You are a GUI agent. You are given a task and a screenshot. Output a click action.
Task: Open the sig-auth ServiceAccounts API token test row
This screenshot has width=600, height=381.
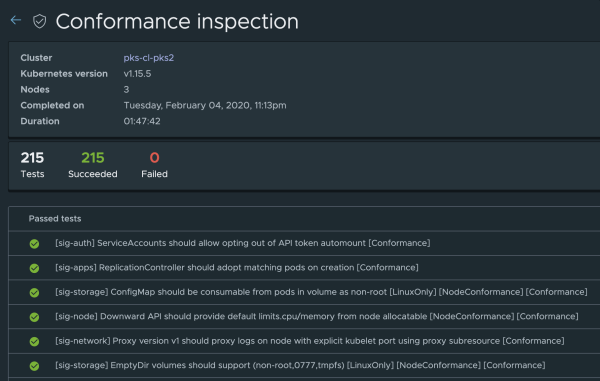tap(304, 243)
